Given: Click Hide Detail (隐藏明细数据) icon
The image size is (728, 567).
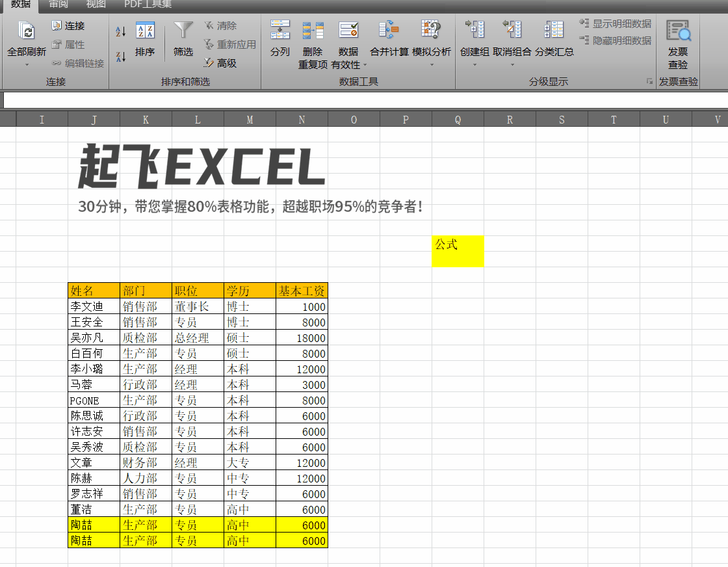Looking at the screenshot, I should pos(584,40).
